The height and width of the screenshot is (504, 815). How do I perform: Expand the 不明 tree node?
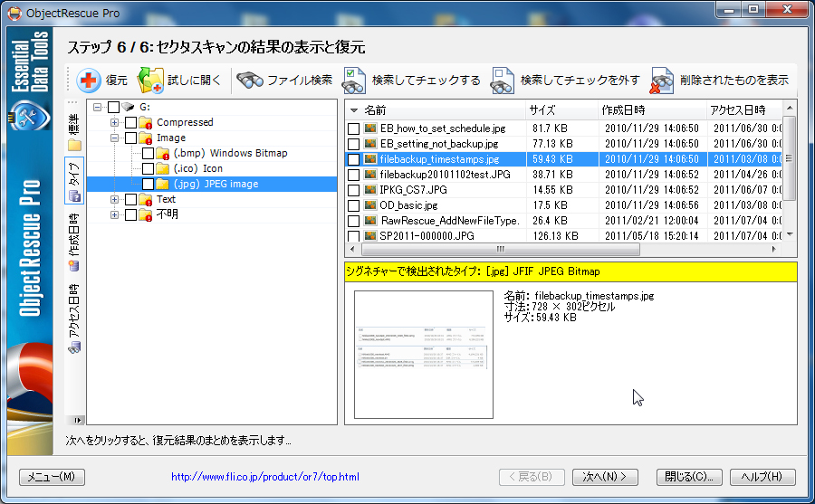pos(114,214)
